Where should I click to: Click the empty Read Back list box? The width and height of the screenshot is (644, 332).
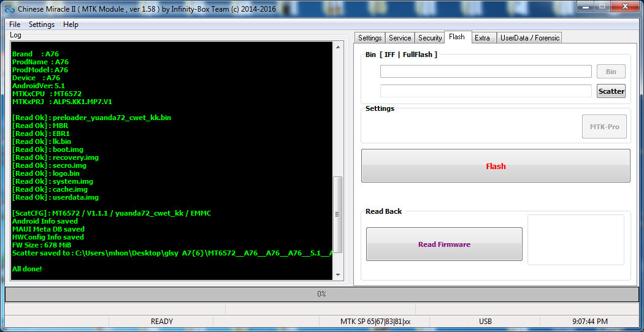tap(576, 240)
